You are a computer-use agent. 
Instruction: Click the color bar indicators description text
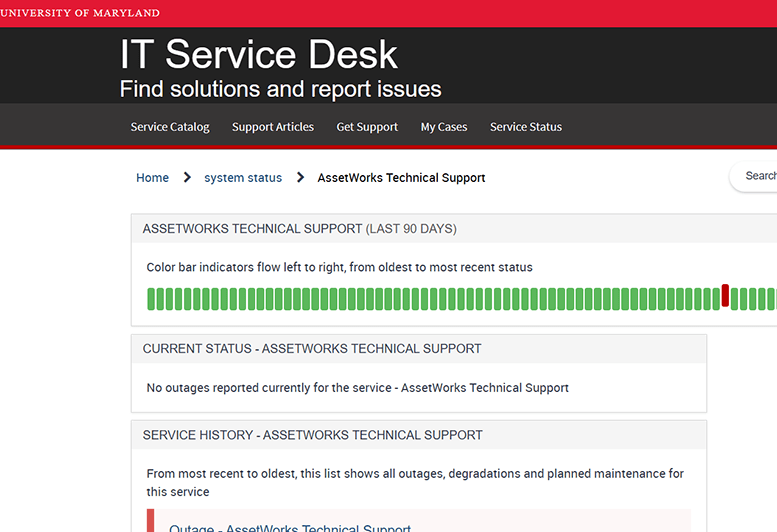click(x=339, y=267)
